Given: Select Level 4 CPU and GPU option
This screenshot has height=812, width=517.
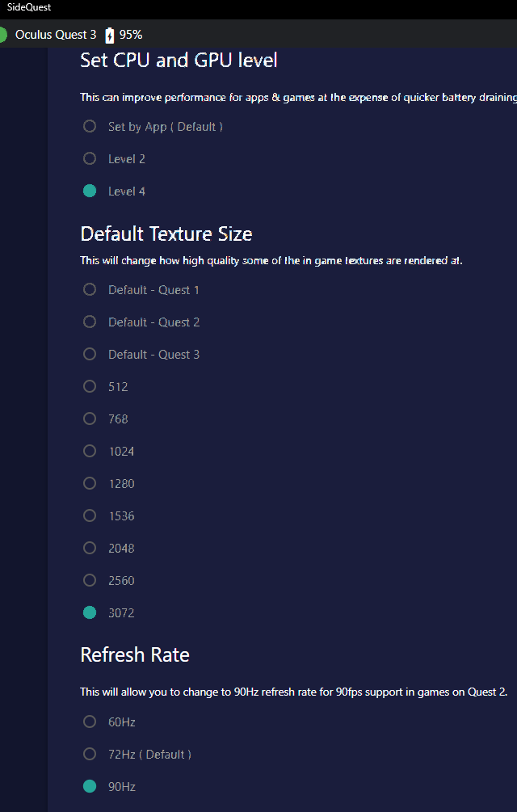Looking at the screenshot, I should point(90,191).
